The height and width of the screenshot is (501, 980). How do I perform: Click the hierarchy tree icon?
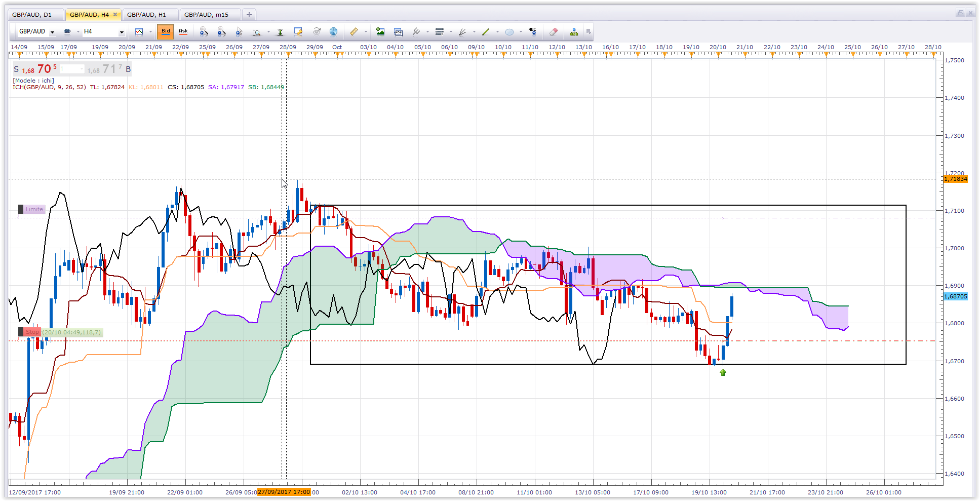[574, 32]
